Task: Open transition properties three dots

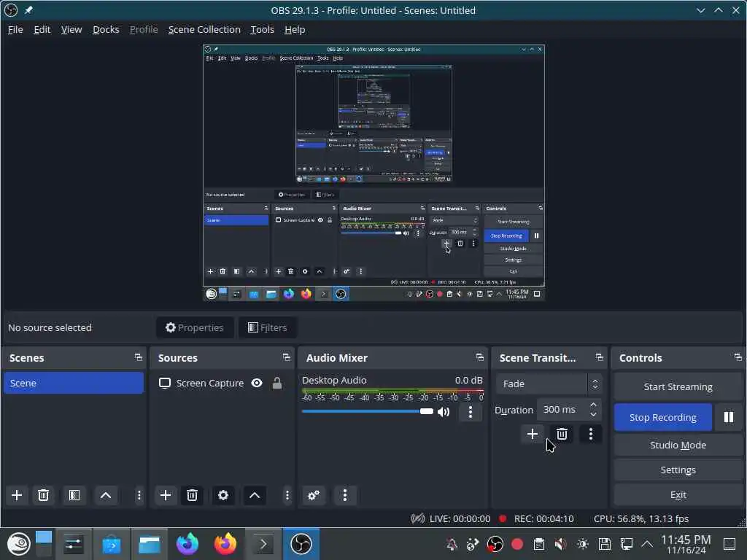Action: [x=591, y=434]
